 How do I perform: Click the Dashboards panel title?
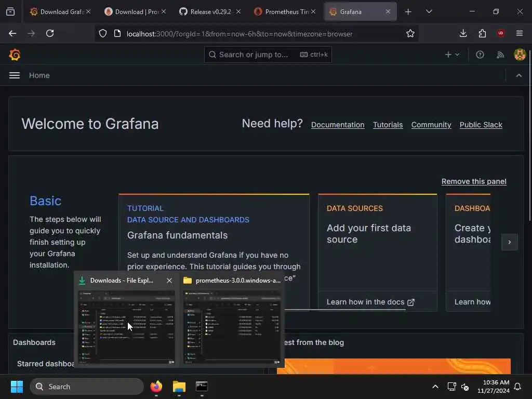click(x=34, y=342)
